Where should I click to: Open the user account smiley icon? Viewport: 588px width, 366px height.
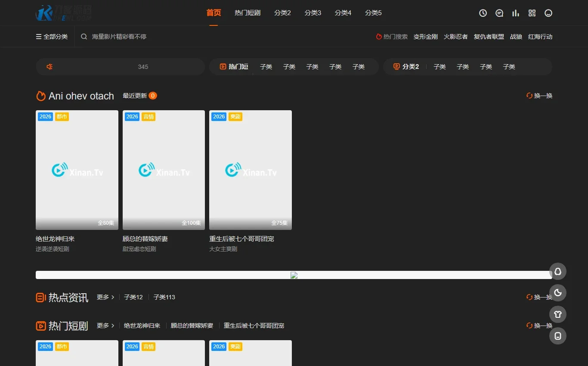548,13
